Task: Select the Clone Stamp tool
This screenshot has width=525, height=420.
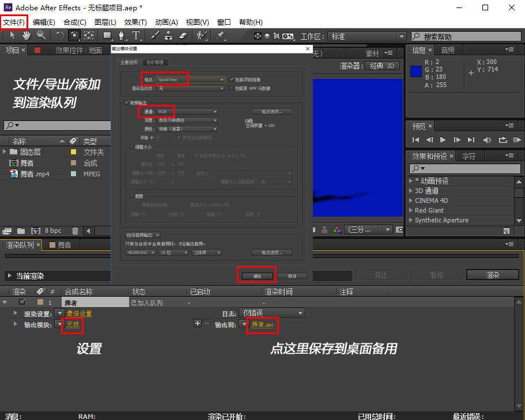Action: [169, 36]
